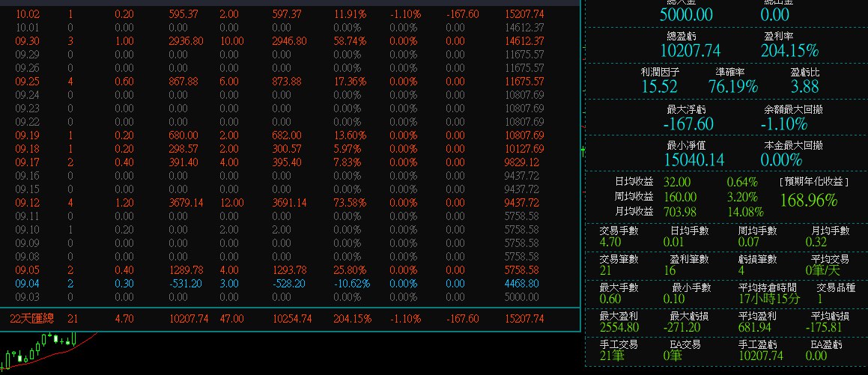Select the EA交易 value 0筆
The image size is (868, 375).
673,356
